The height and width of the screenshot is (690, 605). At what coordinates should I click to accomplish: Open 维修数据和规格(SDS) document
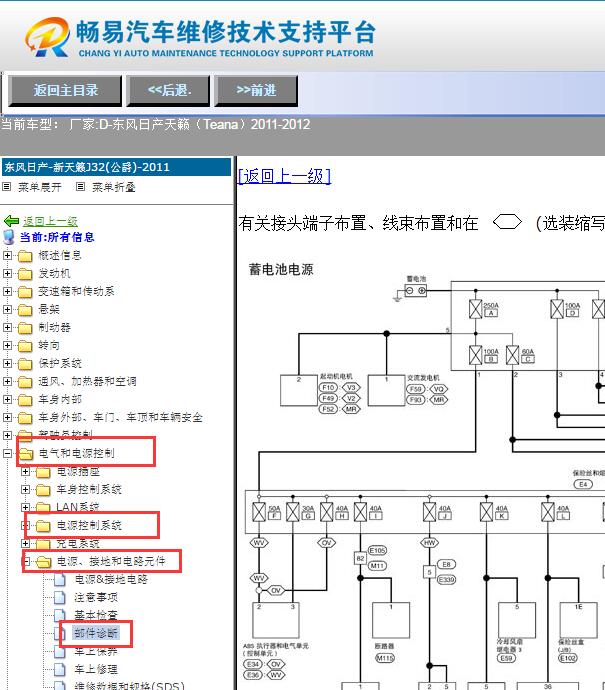click(129, 686)
